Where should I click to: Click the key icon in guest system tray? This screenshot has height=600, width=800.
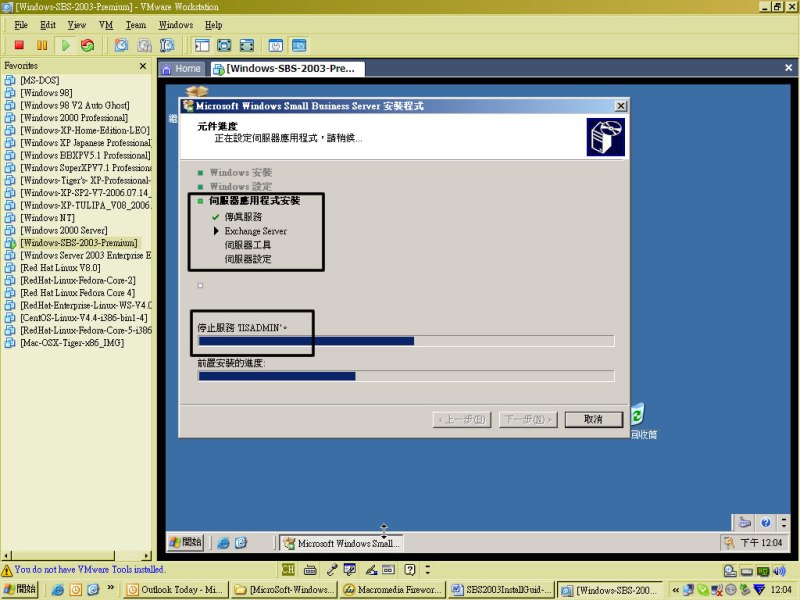729,542
